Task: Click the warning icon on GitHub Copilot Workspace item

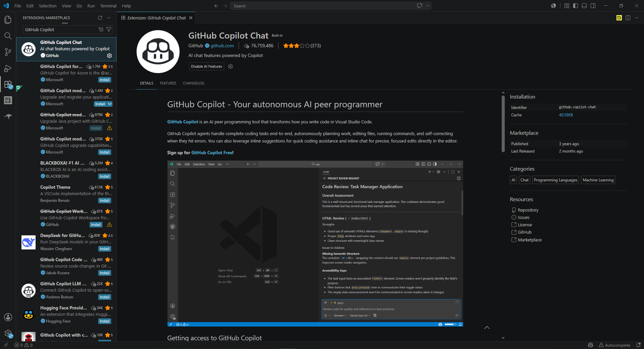Action: 109,225
